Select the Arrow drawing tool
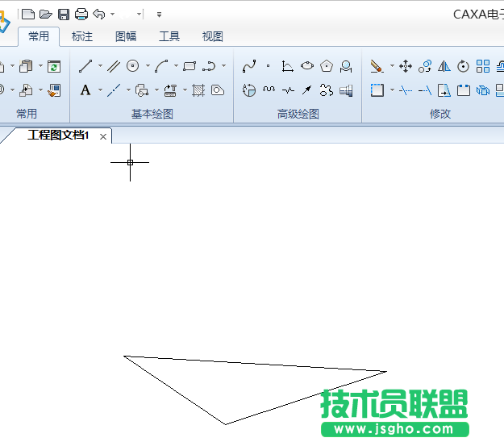The width and height of the screenshot is (504, 442). click(x=307, y=90)
